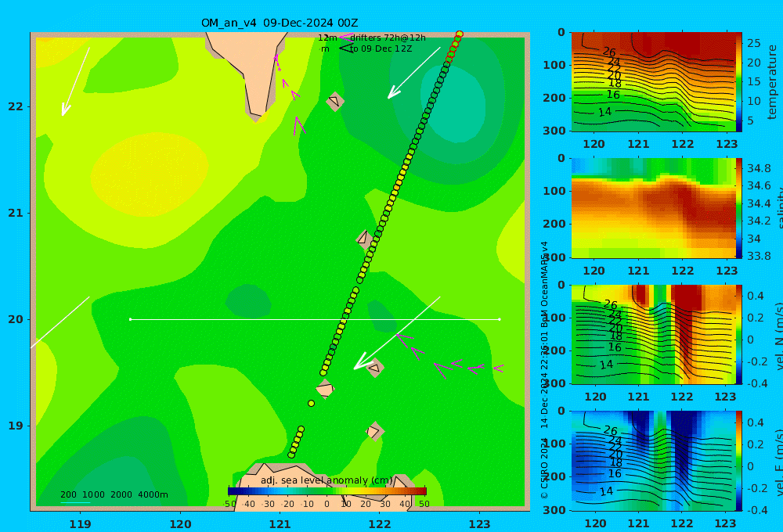Screen dimensions: 783x532
Task: Click the sea level anomaly color bar
Action: click(327, 491)
